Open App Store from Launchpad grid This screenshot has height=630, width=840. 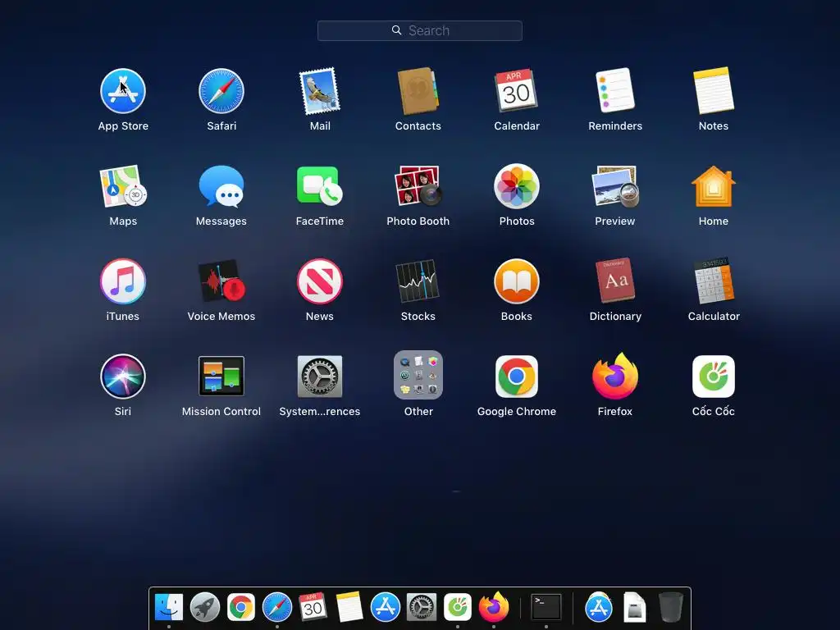click(x=123, y=91)
